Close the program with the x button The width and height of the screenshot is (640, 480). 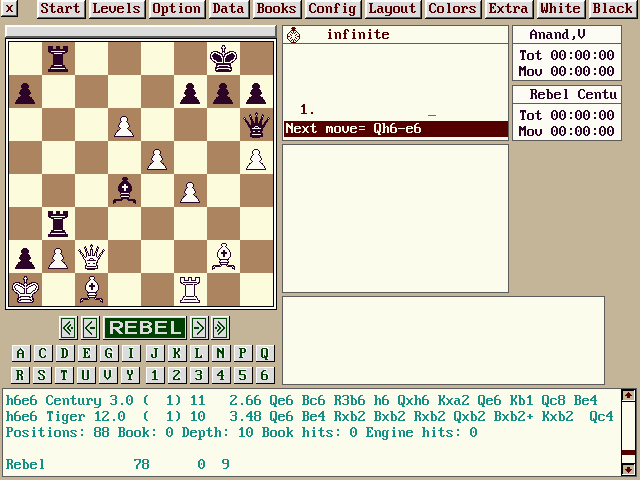point(9,8)
